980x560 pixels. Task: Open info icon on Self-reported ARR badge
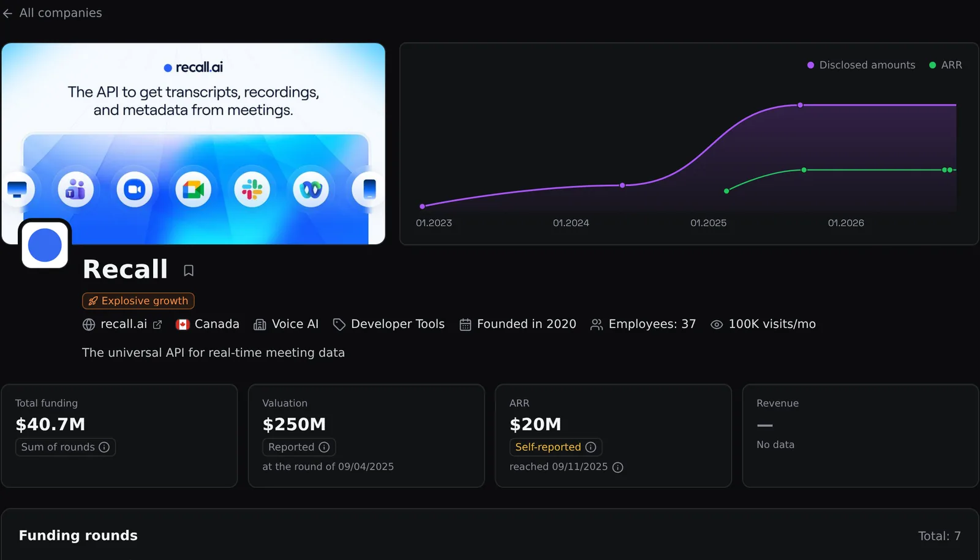[590, 447]
